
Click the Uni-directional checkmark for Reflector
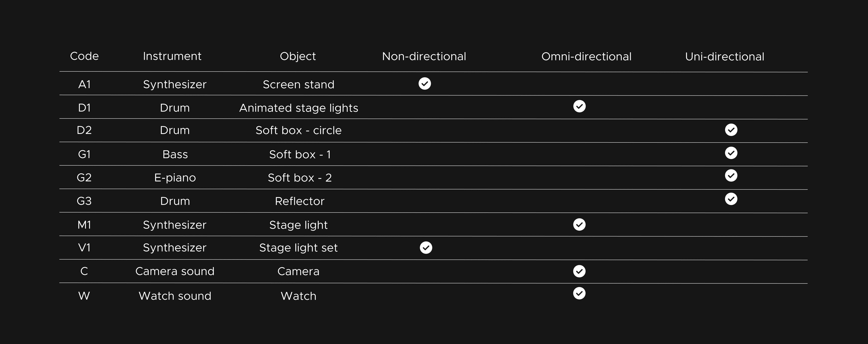pyautogui.click(x=731, y=199)
